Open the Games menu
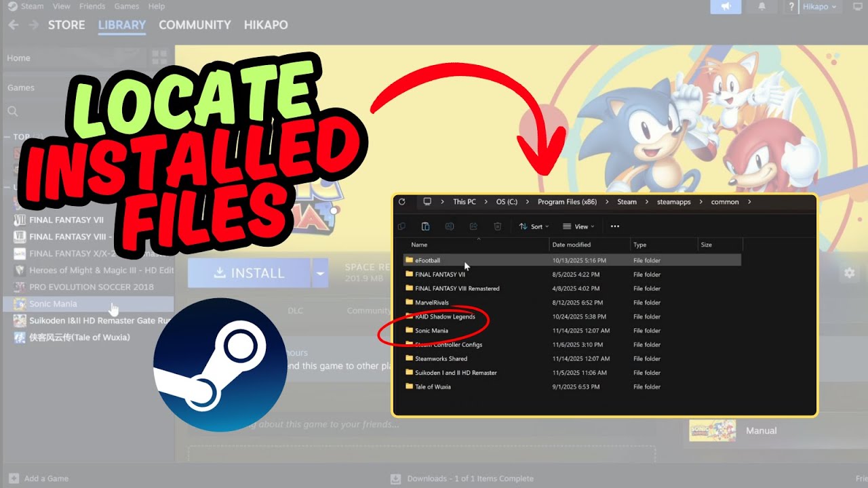The width and height of the screenshot is (868, 488). click(127, 6)
